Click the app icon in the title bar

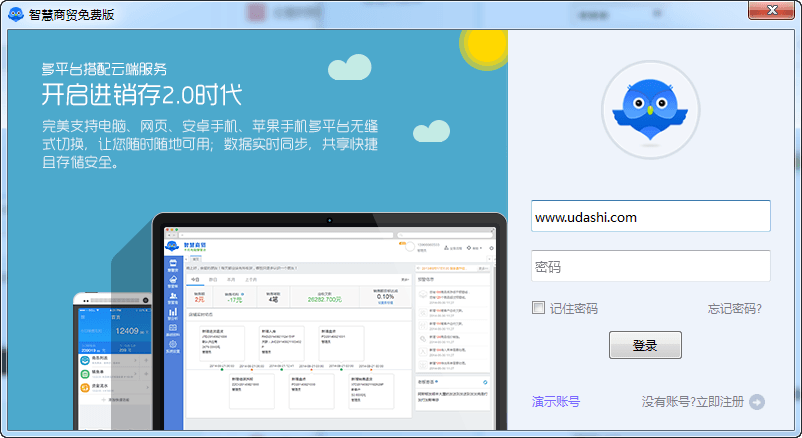coord(16,12)
